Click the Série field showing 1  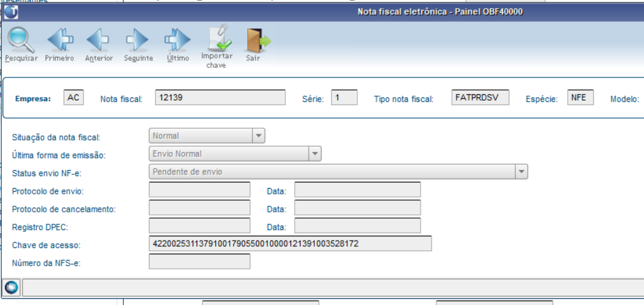click(344, 98)
